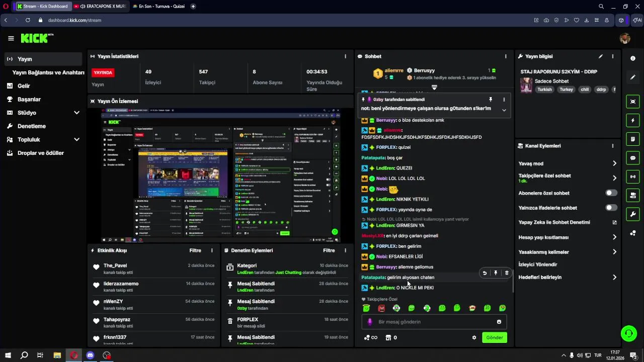Open Yayın bilgisi three-dot options

click(613, 56)
